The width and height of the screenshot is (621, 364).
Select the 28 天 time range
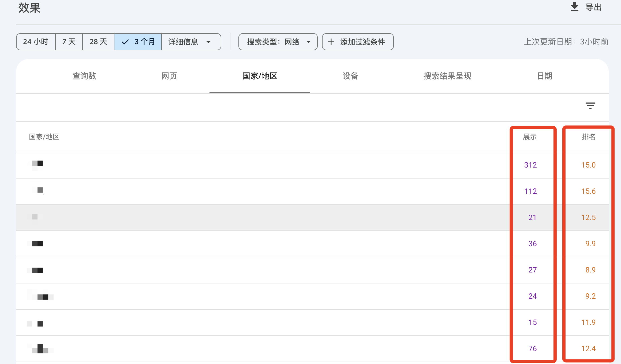pyautogui.click(x=98, y=42)
